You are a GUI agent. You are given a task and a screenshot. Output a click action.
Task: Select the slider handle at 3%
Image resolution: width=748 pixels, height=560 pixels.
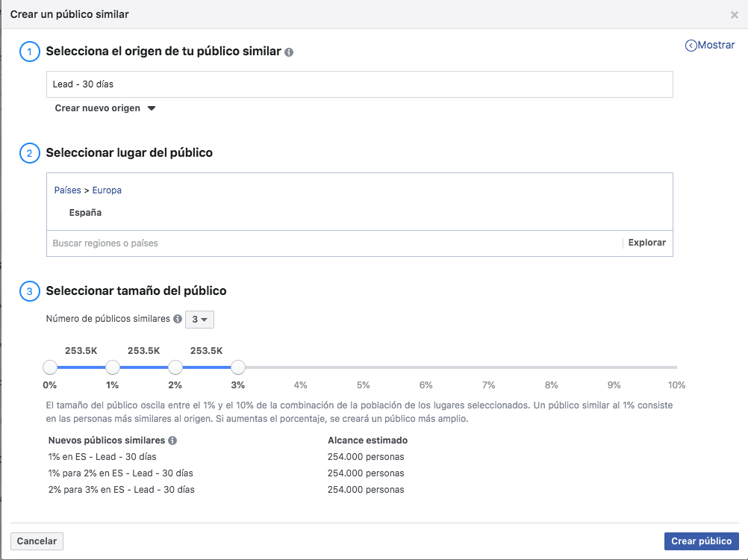click(238, 367)
